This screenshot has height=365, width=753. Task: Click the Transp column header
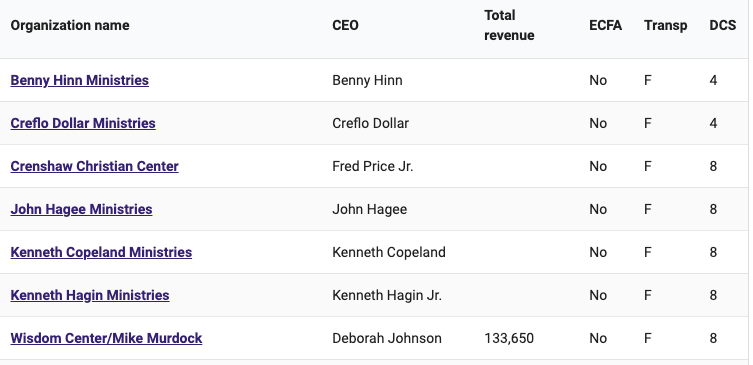pyautogui.click(x=666, y=25)
